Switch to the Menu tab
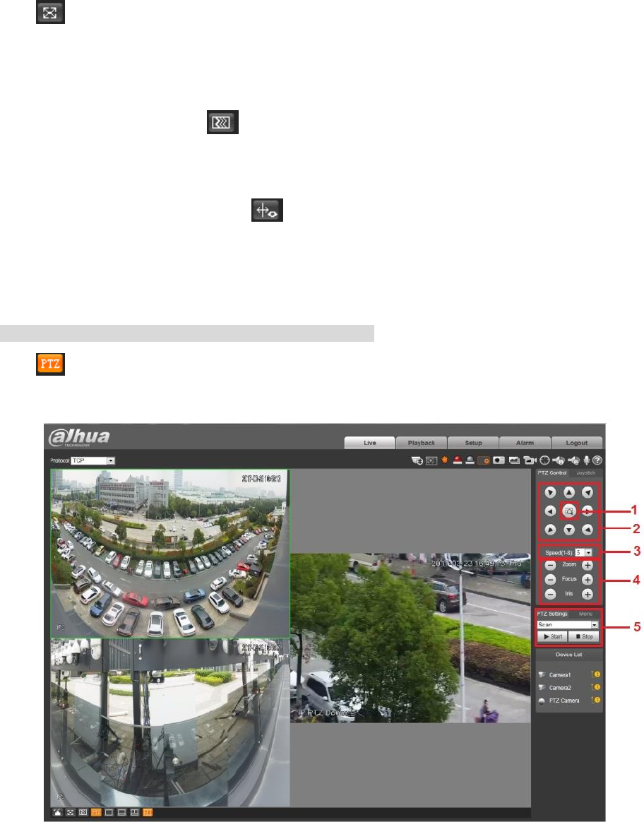This screenshot has height=822, width=644. [x=586, y=614]
